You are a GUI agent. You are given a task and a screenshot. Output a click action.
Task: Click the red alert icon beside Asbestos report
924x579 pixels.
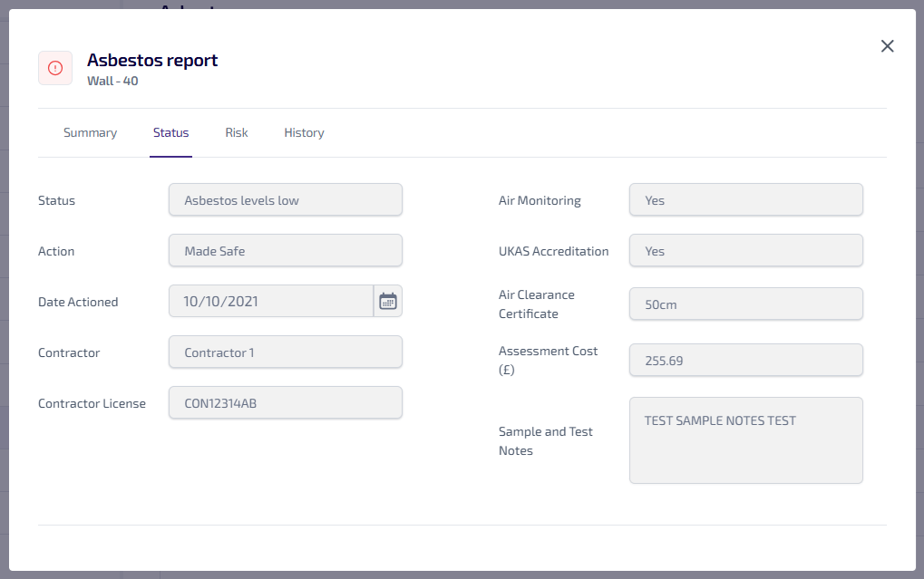click(55, 68)
